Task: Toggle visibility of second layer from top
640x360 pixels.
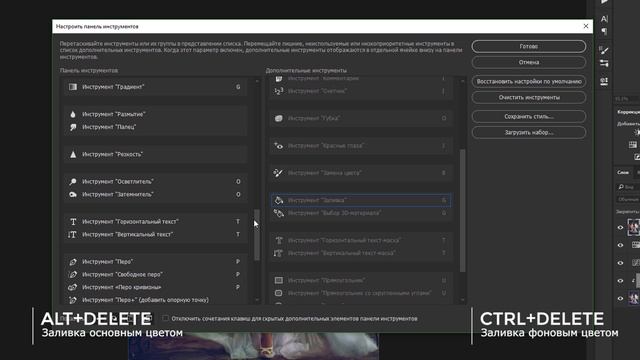Action: click(x=620, y=245)
